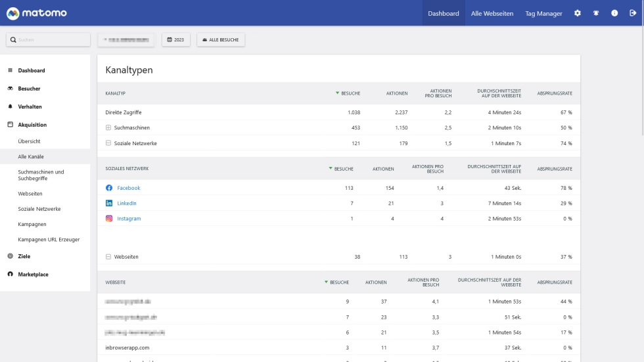The height and width of the screenshot is (362, 644).
Task: Expand the Suchmaschinen row
Action: (108, 128)
